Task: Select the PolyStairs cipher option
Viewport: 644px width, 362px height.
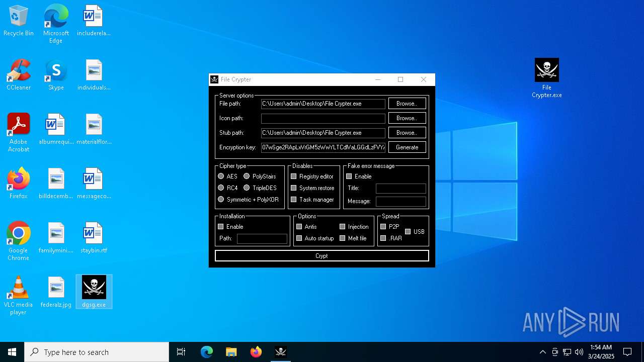Action: (247, 176)
